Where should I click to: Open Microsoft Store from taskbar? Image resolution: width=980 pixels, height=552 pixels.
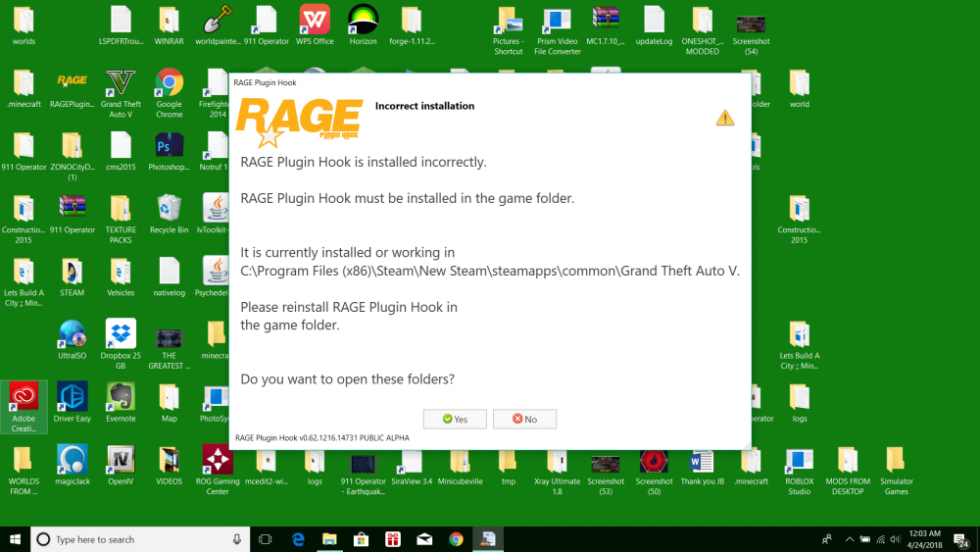coord(362,539)
